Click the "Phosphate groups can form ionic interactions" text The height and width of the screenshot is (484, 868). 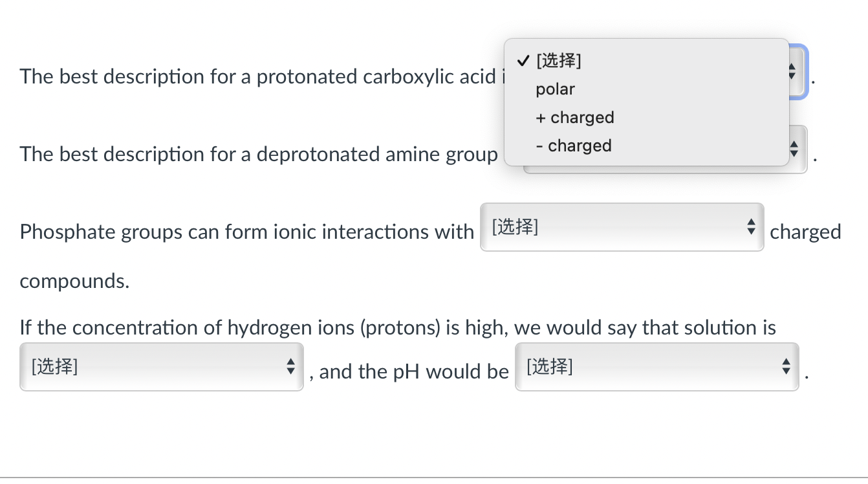click(x=246, y=232)
